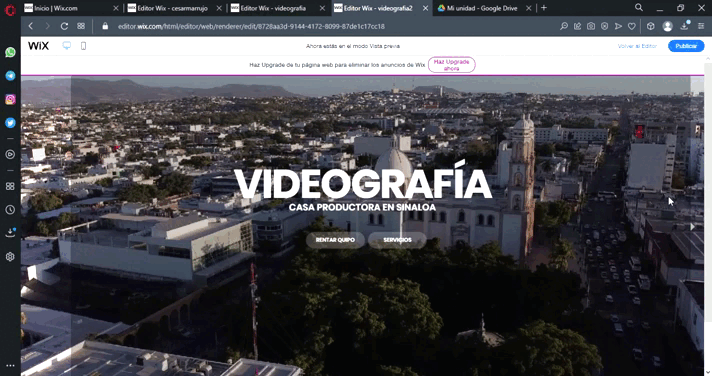The height and width of the screenshot is (376, 712).
Task: Open Instagram in the Opera sidebar
Action: click(10, 99)
